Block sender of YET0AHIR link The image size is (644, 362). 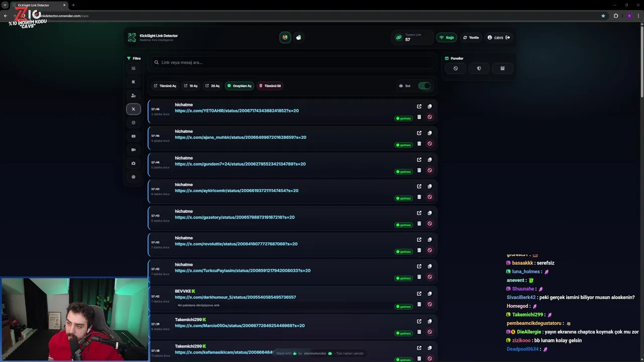tap(430, 117)
